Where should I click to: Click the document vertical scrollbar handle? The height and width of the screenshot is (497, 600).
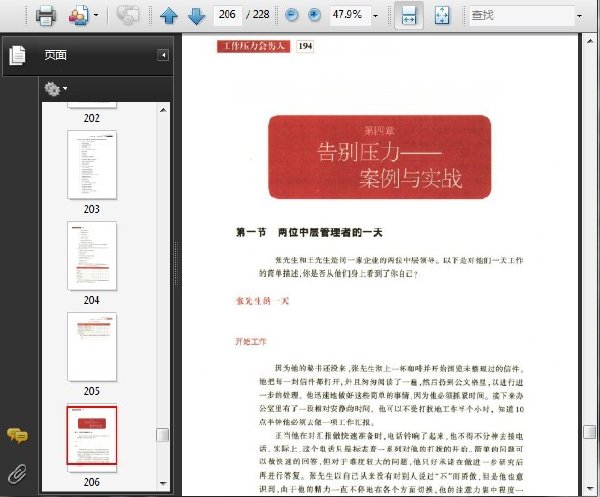click(x=590, y=432)
